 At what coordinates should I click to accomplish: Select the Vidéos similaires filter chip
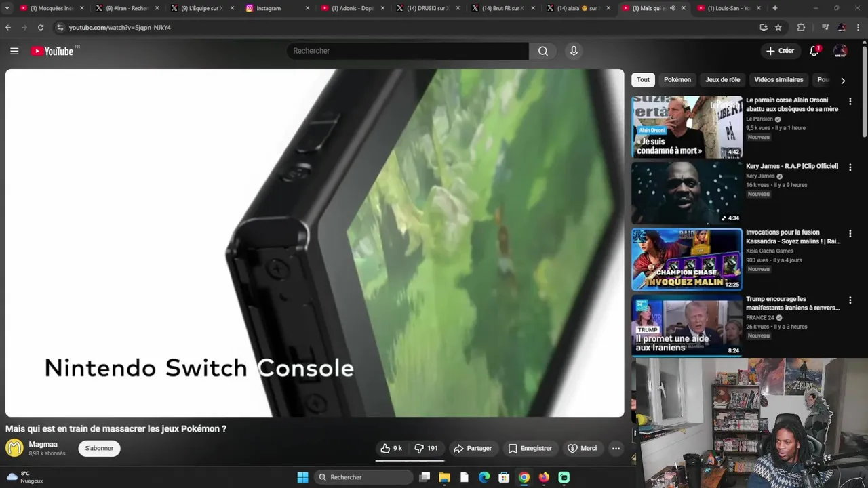click(x=778, y=80)
